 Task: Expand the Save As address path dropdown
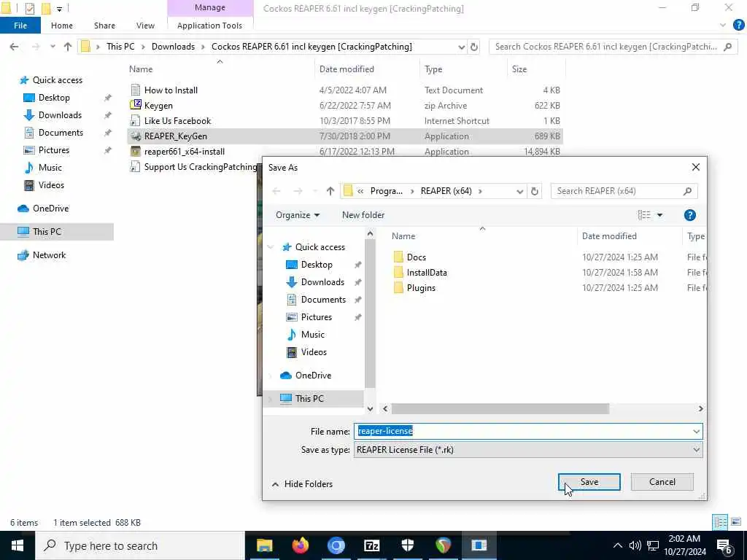(x=519, y=191)
